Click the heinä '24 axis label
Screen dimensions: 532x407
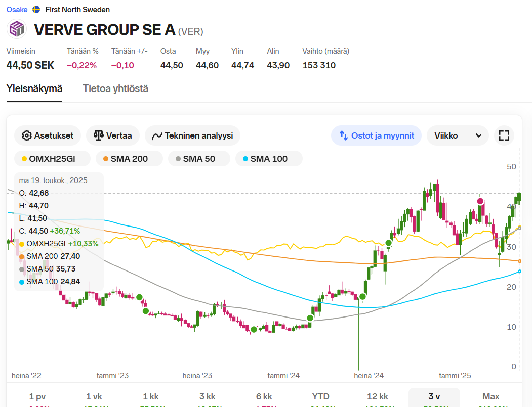pos(369,376)
